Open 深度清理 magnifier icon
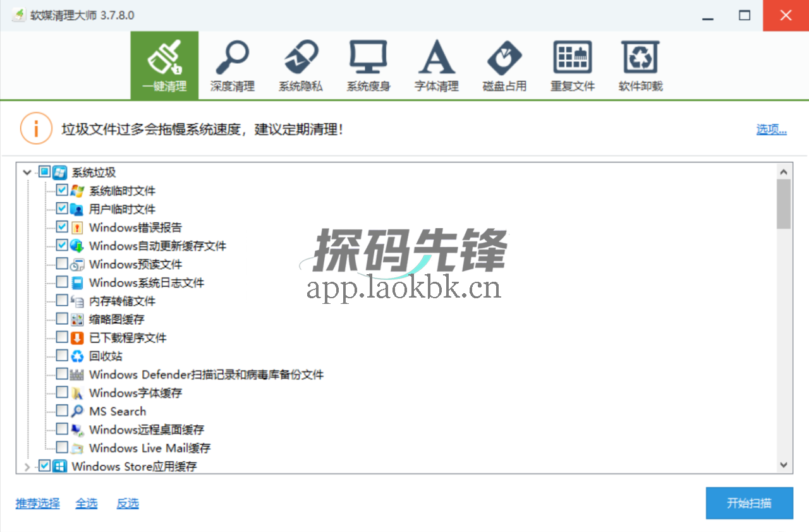809x532 pixels. click(232, 57)
